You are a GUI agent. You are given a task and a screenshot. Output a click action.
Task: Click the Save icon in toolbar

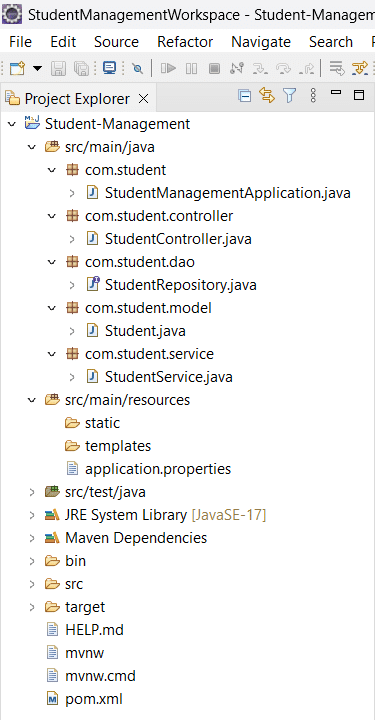point(58,69)
